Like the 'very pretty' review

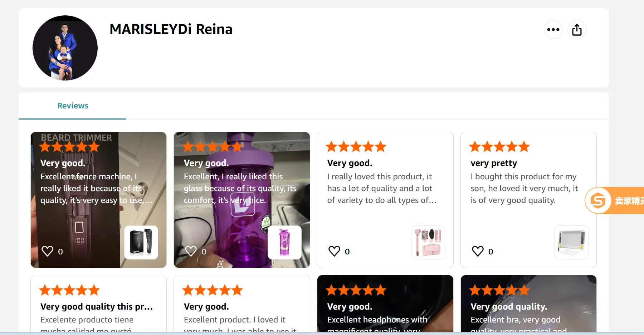click(x=478, y=251)
